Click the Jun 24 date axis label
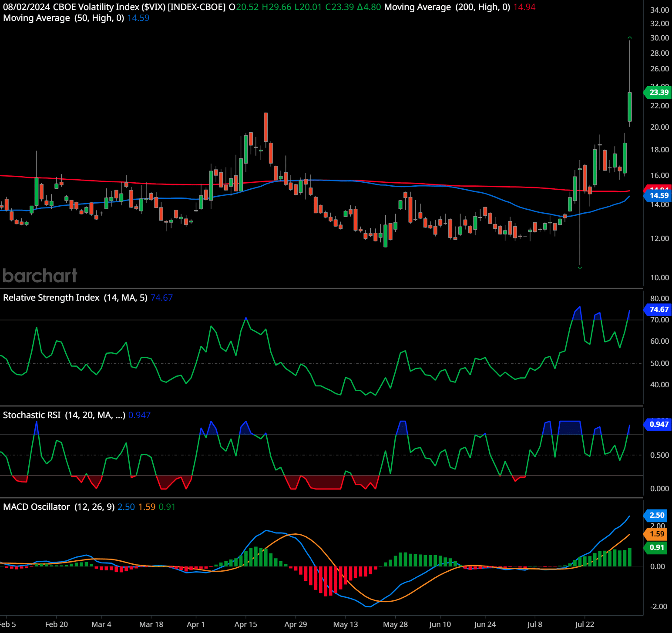The width and height of the screenshot is (672, 633). point(485,624)
